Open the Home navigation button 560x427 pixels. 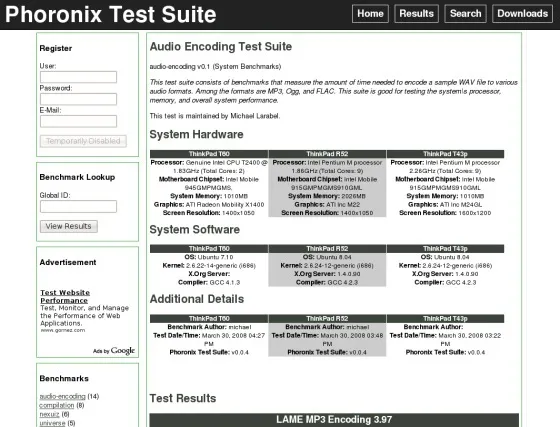click(370, 14)
